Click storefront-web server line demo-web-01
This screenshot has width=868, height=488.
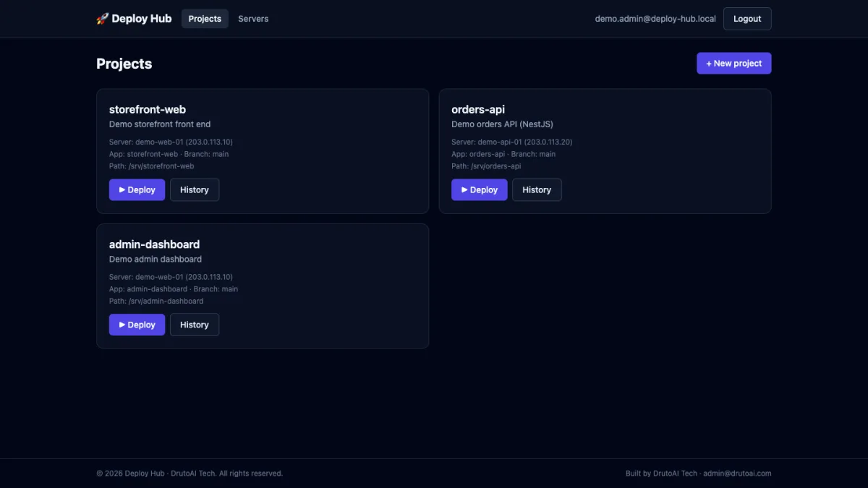[x=171, y=142]
